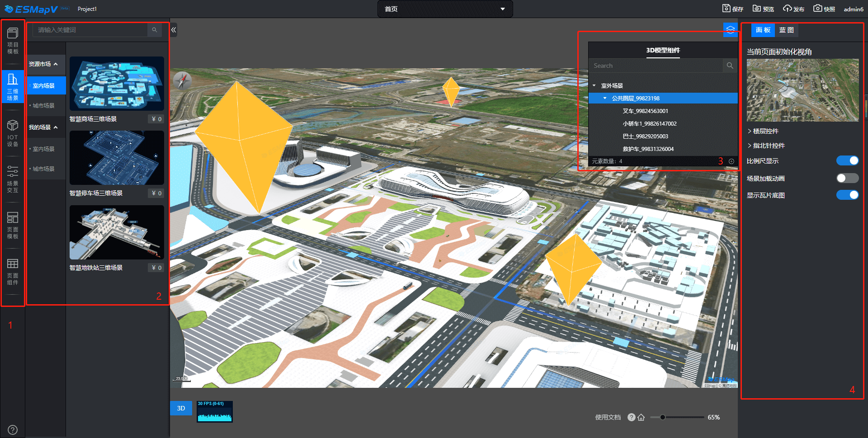Viewport: 868px width, 438px height.
Task: Click the compass icon on the map
Action: 183,81
